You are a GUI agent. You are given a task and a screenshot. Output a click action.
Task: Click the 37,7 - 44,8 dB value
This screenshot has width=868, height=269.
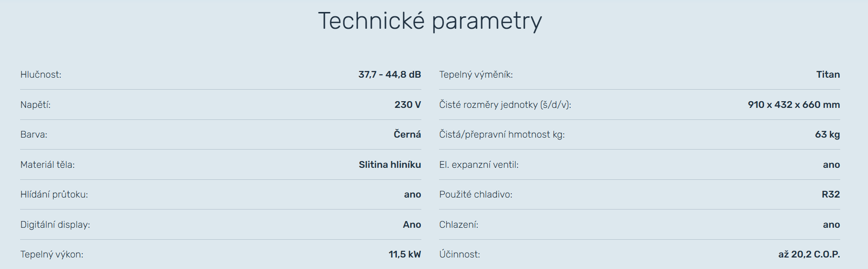click(389, 75)
